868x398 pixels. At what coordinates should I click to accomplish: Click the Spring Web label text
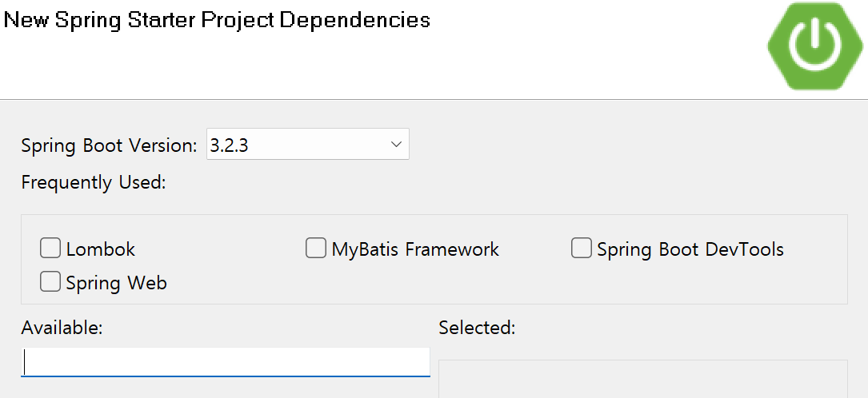pos(117,283)
